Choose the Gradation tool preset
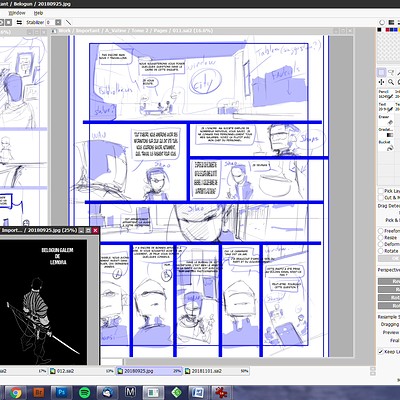This screenshot has width=400, height=400. (x=386, y=132)
